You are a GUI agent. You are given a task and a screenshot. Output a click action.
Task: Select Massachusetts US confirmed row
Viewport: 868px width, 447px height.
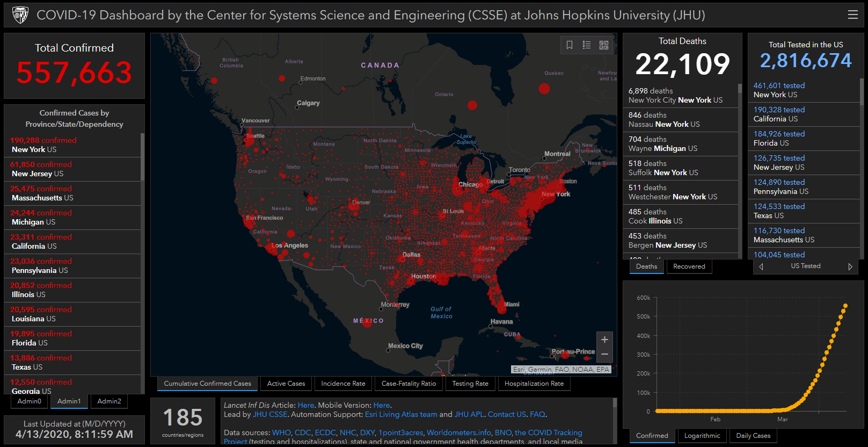(72, 193)
